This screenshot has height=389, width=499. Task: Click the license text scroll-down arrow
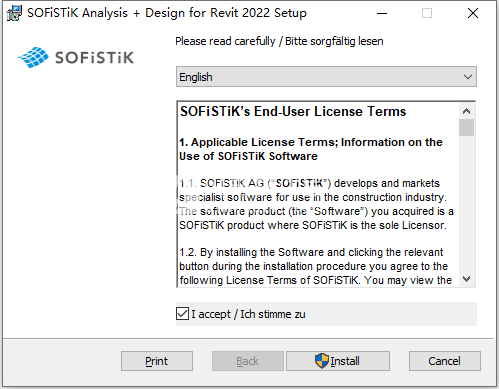(x=466, y=279)
